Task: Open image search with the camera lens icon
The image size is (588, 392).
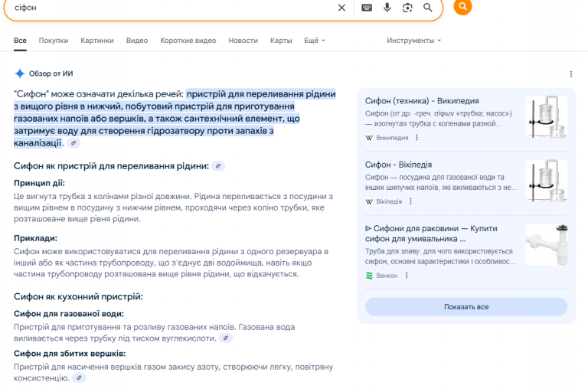Action: 407,8
